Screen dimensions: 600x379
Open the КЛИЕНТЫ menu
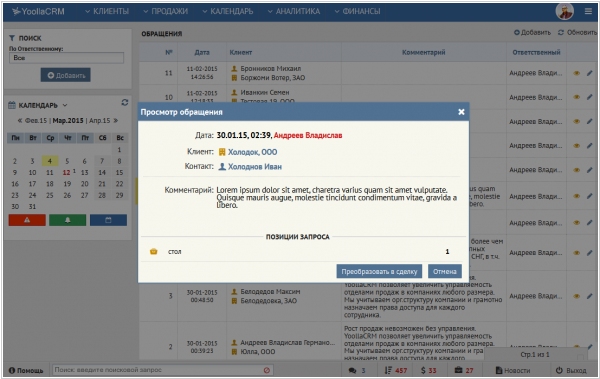[x=107, y=11]
